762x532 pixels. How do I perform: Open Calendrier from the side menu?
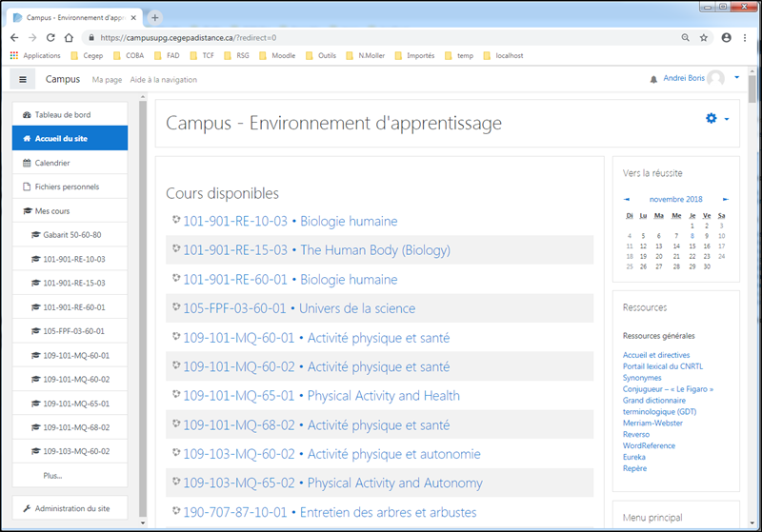click(x=51, y=163)
